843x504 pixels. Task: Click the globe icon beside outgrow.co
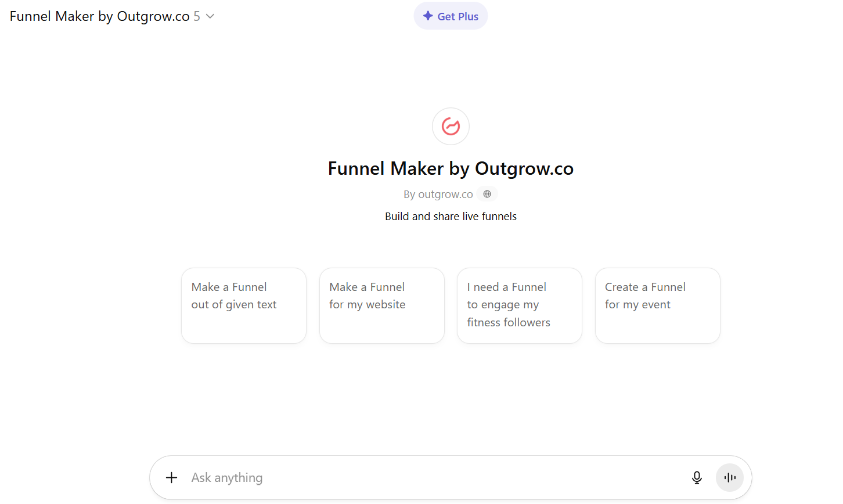(x=487, y=194)
